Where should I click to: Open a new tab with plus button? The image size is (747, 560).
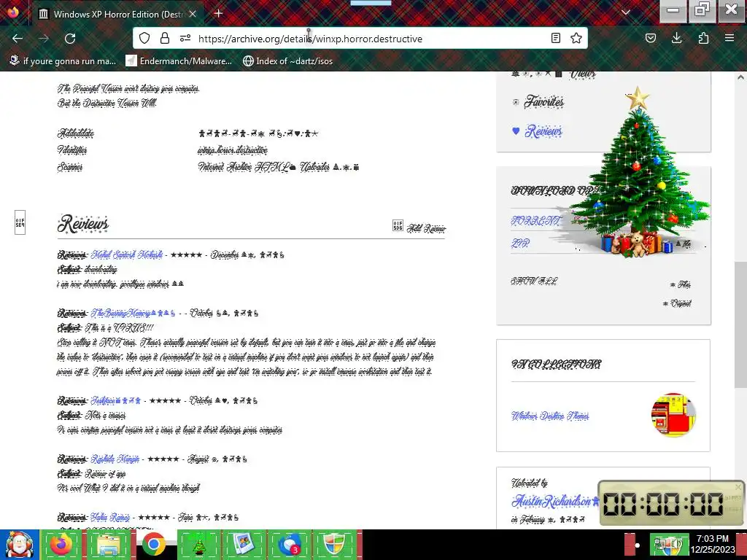coord(218,13)
